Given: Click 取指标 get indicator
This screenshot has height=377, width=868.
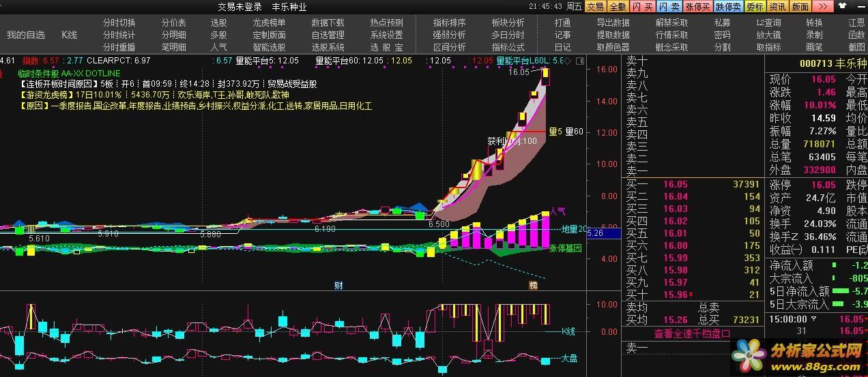Looking at the screenshot, I should point(768,47).
